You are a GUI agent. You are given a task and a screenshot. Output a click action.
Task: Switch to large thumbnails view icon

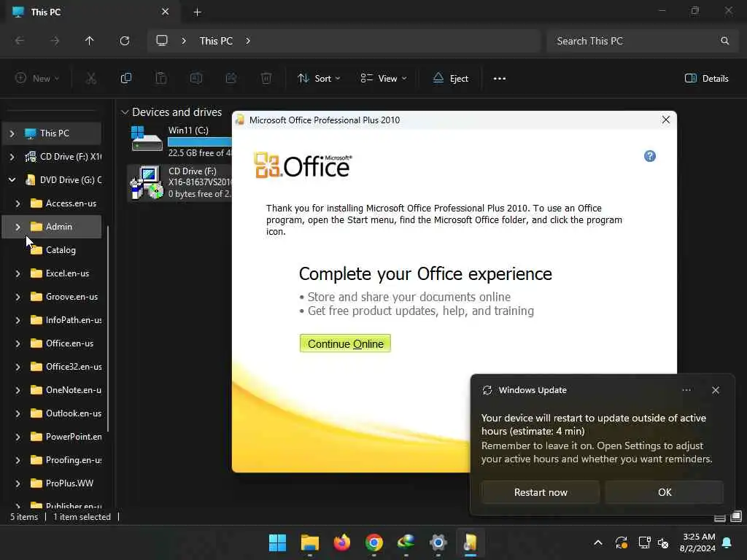736,517
